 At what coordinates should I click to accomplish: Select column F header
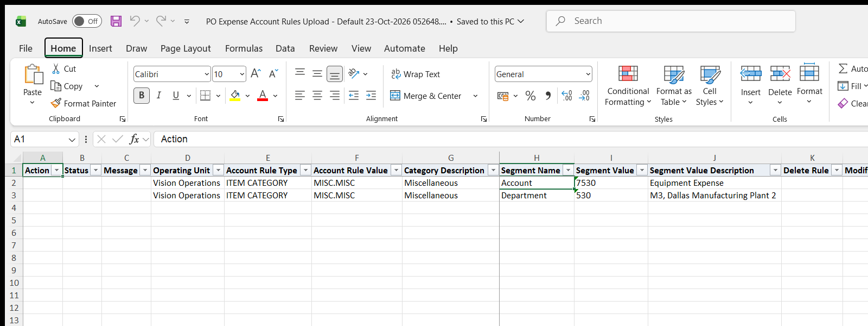click(357, 158)
